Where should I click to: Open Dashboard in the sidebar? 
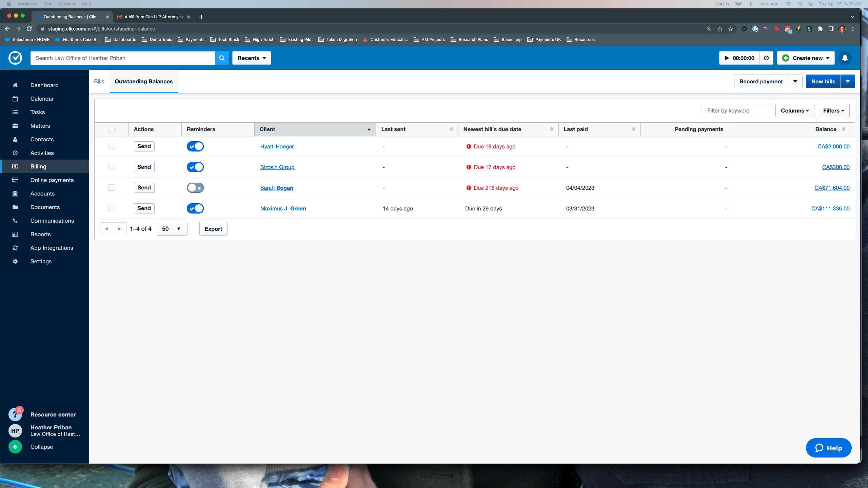tap(44, 85)
